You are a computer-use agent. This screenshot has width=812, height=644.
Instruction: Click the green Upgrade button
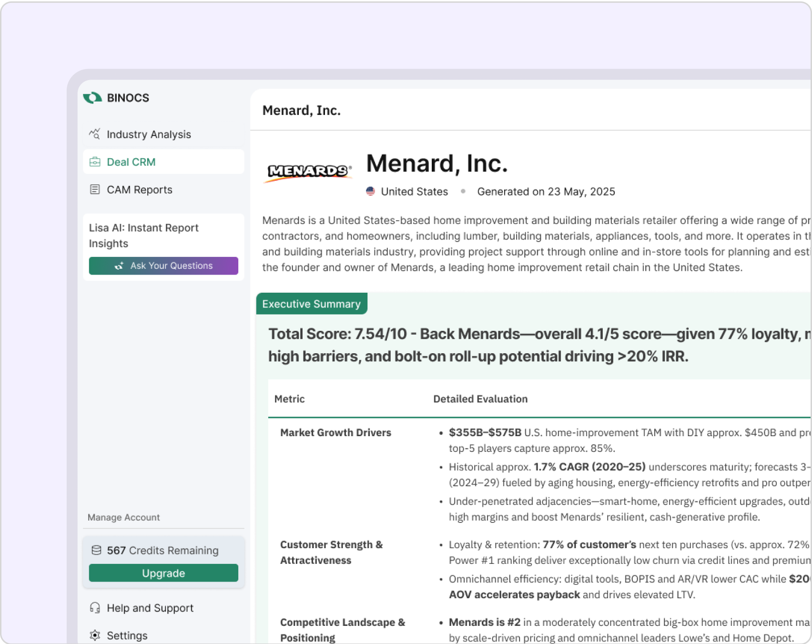163,573
